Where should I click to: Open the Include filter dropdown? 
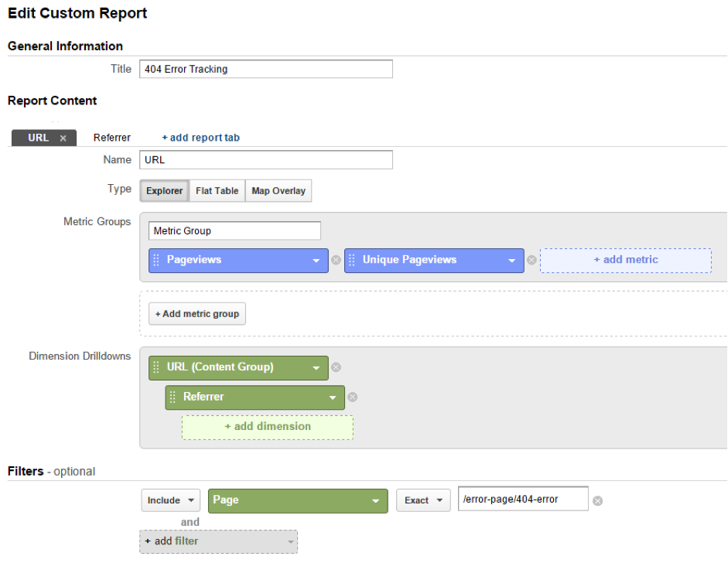coord(170,500)
